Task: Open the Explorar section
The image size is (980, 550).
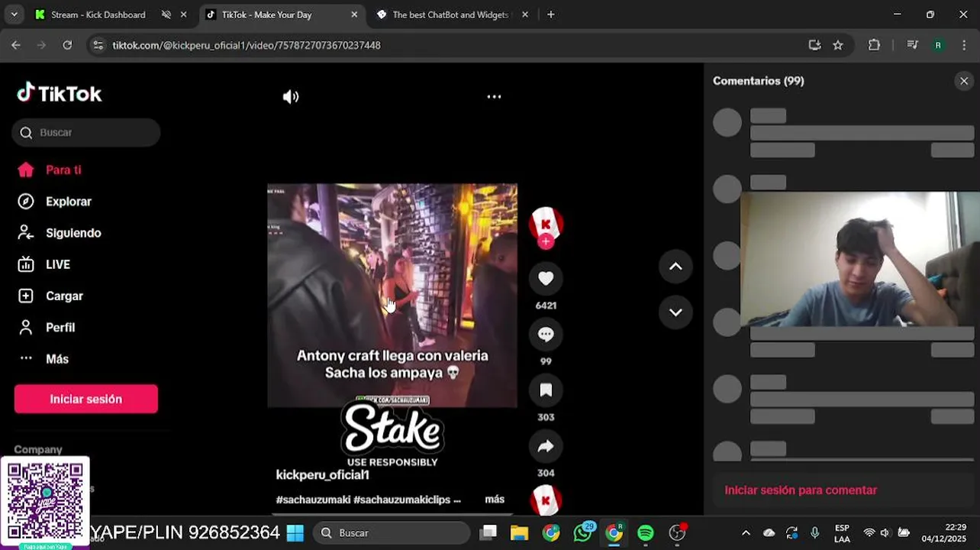Action: pyautogui.click(x=68, y=202)
